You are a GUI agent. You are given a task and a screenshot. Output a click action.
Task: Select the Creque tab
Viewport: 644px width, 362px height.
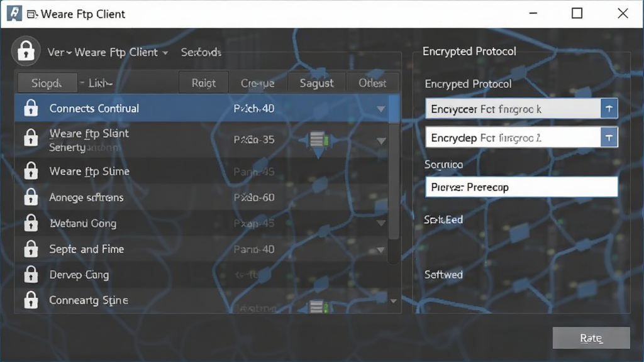coord(257,83)
